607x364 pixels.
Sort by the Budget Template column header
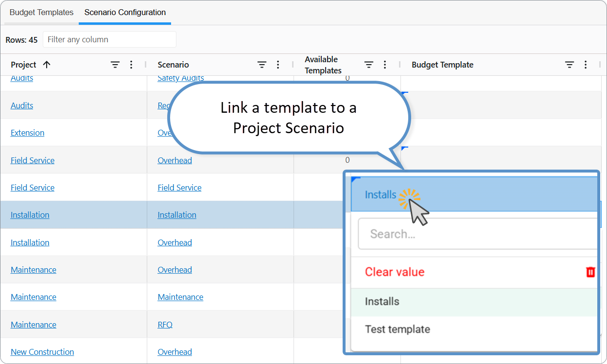tap(442, 65)
